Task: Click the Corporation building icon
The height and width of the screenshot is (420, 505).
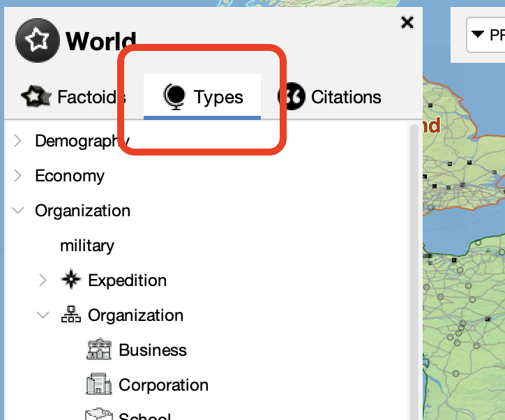Action: [99, 384]
